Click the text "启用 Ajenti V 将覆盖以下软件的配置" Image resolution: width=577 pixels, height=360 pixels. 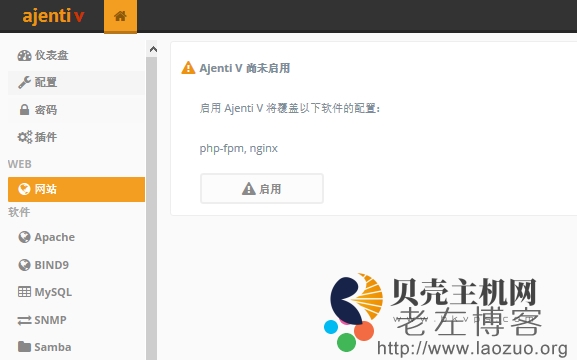tap(289, 108)
